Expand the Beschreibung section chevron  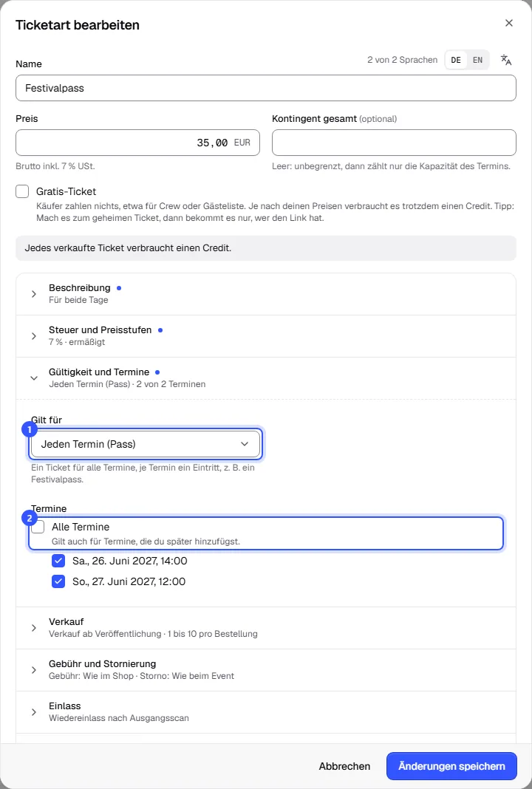click(34, 294)
